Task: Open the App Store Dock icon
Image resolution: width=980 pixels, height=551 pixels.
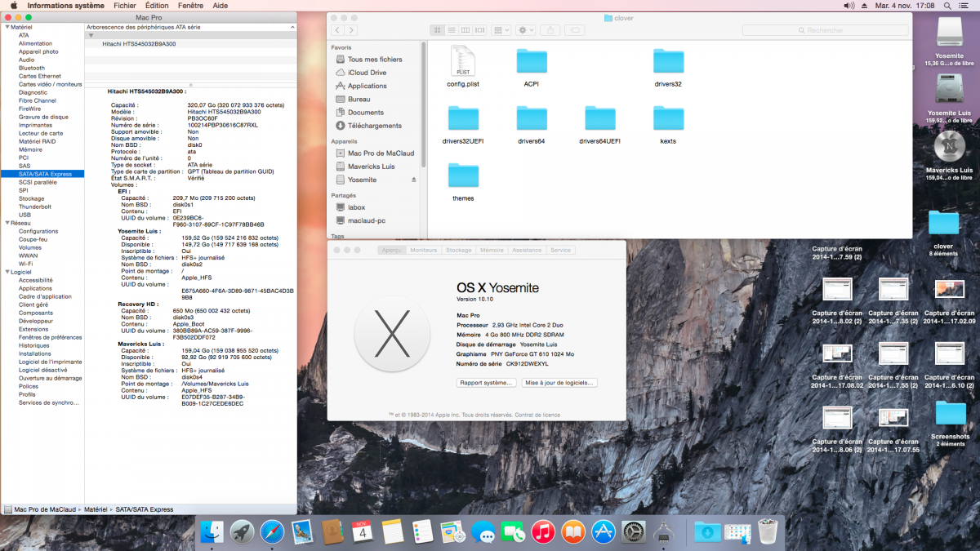Action: [x=604, y=532]
